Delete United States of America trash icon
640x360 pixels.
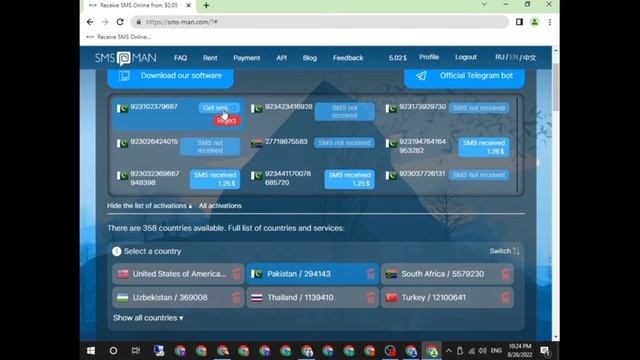coord(236,274)
